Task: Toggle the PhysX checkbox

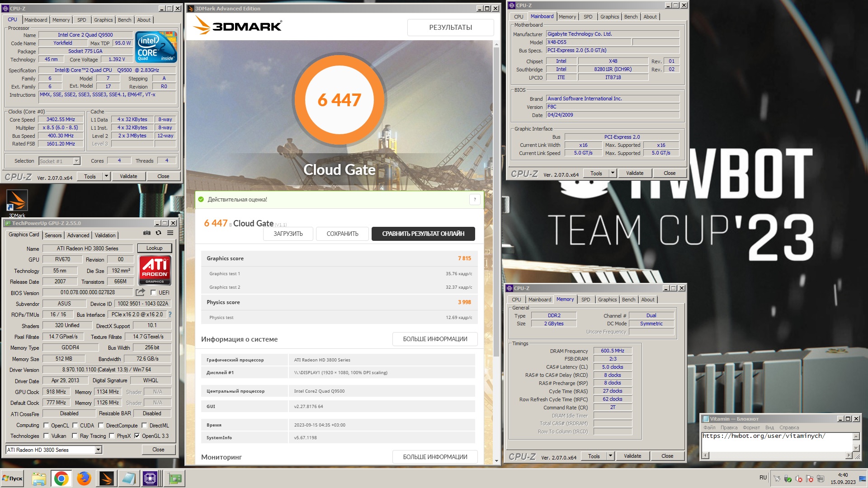Action: (x=112, y=436)
